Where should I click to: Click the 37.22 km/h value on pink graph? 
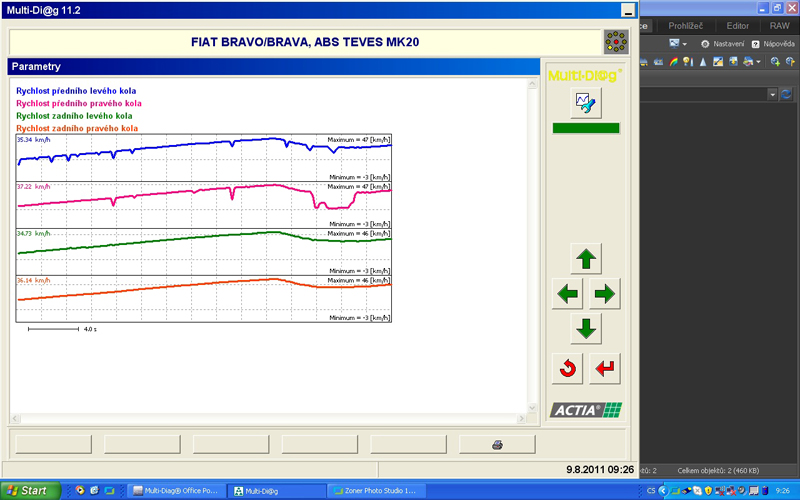[34, 187]
